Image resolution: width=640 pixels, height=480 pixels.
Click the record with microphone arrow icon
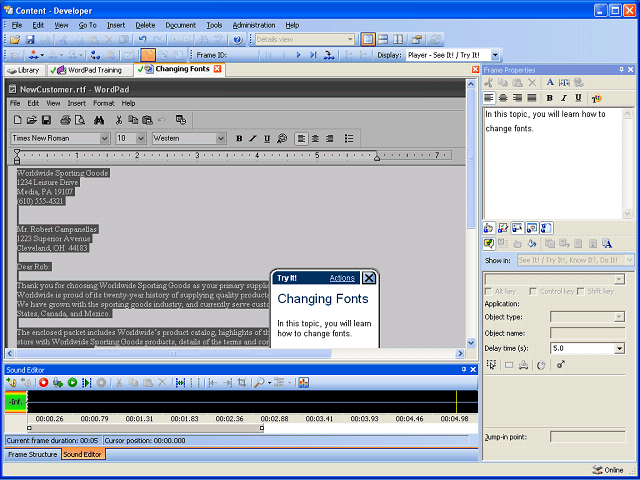click(x=58, y=382)
